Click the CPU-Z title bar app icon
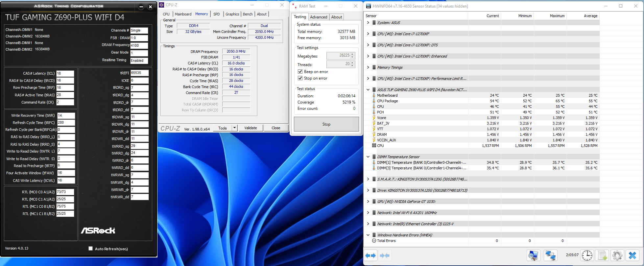The height and width of the screenshot is (266, 644). click(162, 5)
